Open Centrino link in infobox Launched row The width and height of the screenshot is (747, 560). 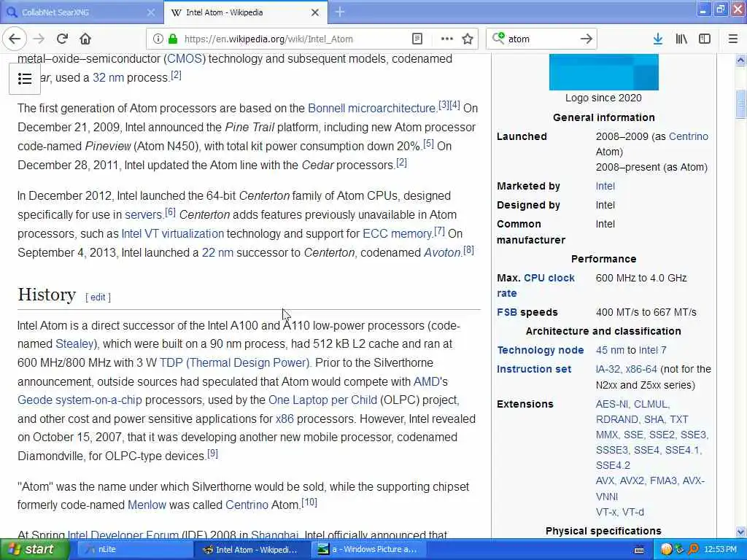point(689,136)
